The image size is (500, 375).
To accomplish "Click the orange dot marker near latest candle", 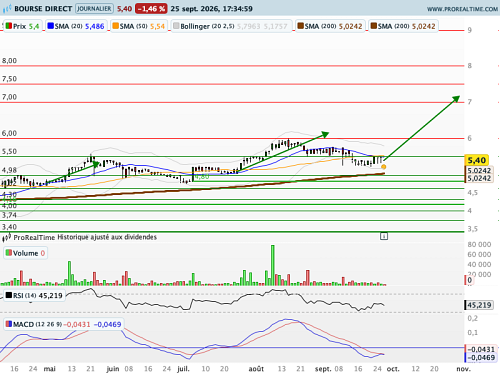I will tap(384, 167).
